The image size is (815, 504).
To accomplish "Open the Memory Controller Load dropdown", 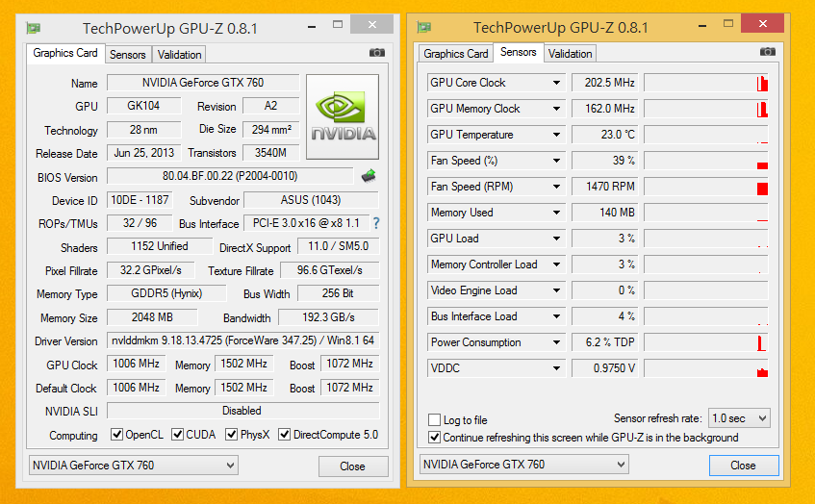I will 556,265.
